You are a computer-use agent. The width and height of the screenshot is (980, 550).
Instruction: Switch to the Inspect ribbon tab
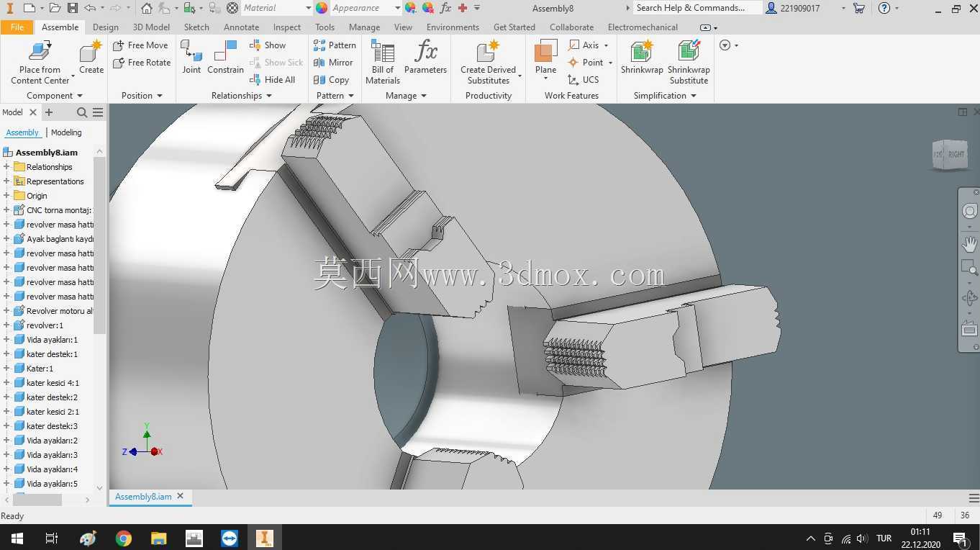point(287,27)
